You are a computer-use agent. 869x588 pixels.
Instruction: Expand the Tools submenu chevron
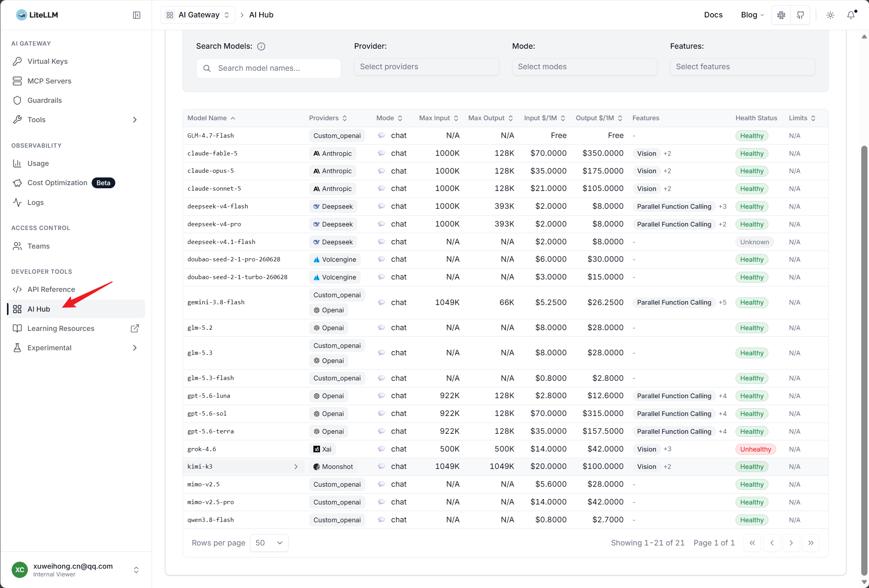tap(135, 120)
